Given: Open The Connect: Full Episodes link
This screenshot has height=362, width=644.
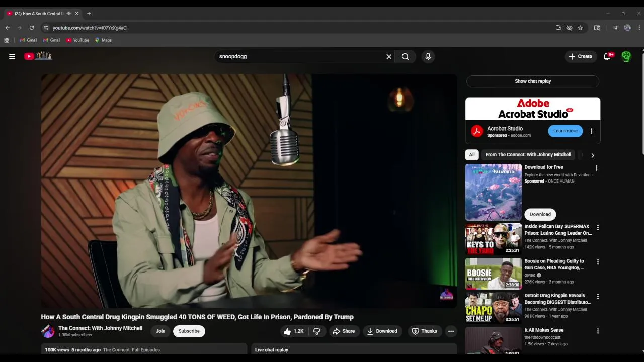Looking at the screenshot, I should 131,350.
